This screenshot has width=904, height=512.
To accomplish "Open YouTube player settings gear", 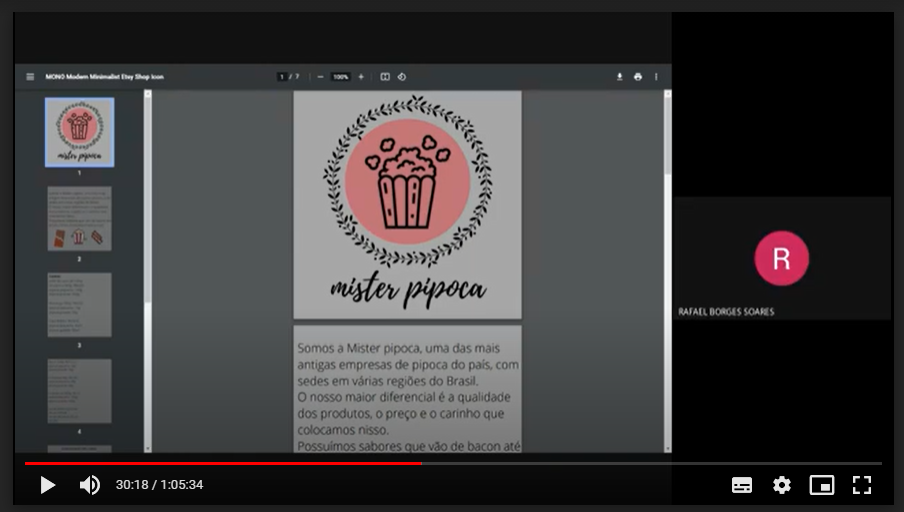I will [782, 485].
